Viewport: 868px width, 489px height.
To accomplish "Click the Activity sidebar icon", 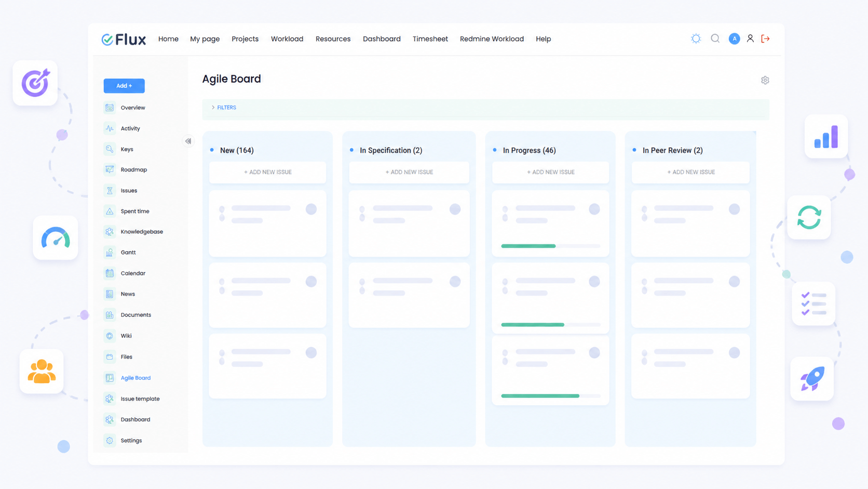I will click(110, 128).
